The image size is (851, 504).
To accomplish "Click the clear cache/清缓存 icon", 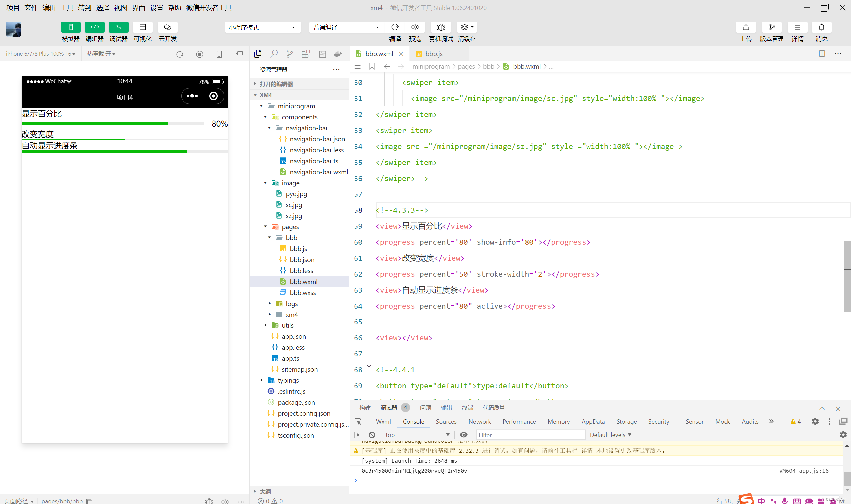I will (x=468, y=27).
